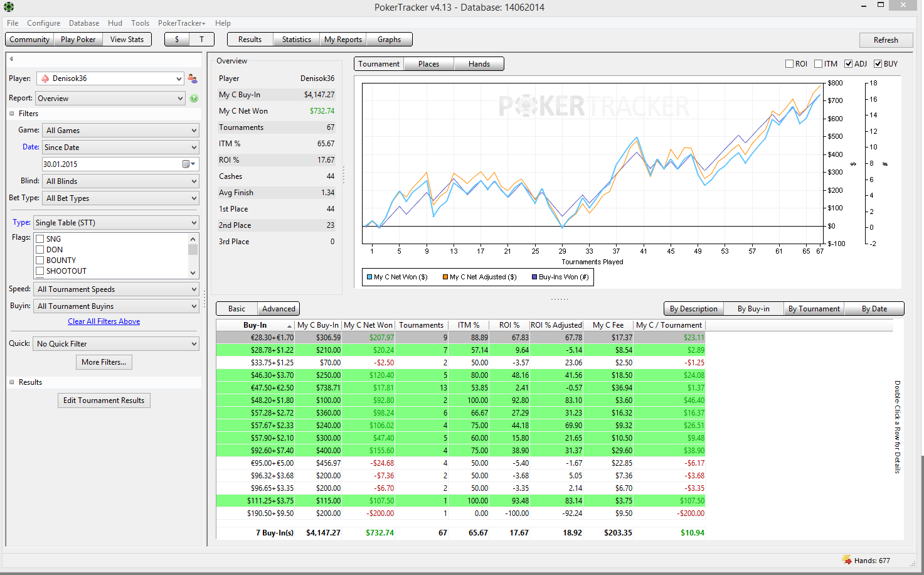Viewport: 924px width, 575px height.
Task: Open Type dropdown showing Single Table (STT)
Action: coord(116,223)
